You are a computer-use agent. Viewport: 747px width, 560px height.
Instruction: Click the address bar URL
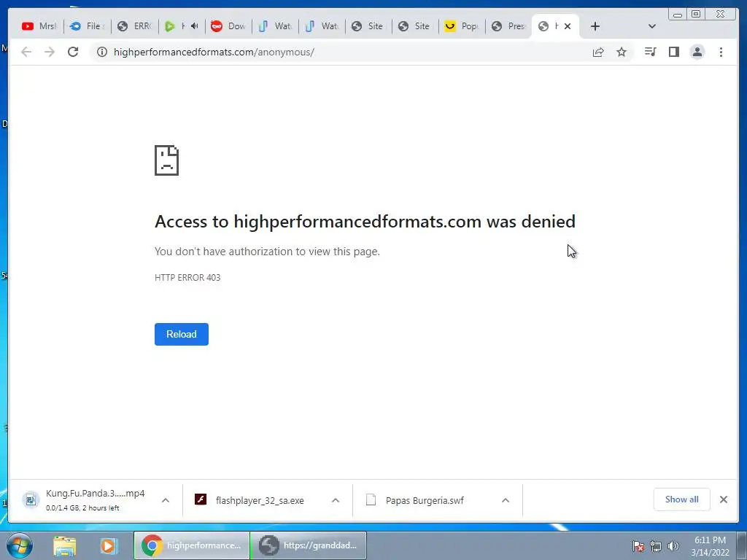pyautogui.click(x=214, y=52)
